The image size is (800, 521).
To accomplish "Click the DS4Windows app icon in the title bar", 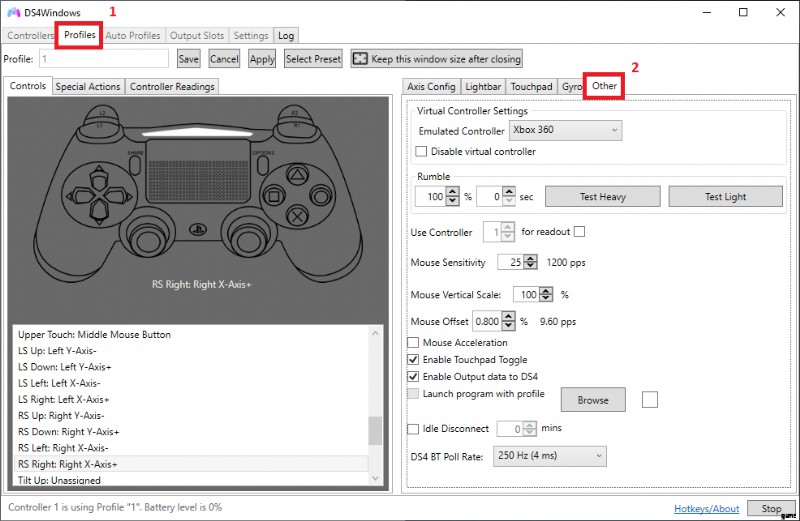I will (12, 12).
